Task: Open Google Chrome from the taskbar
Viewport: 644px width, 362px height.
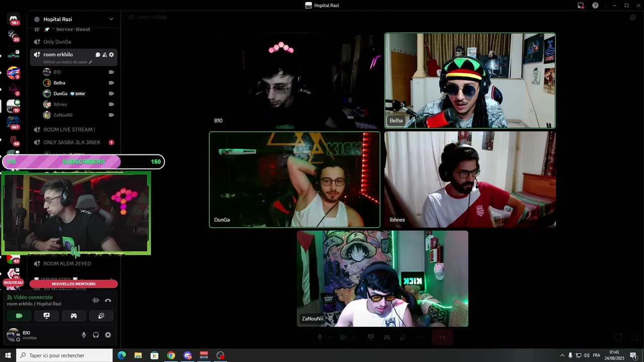Action: (x=171, y=355)
